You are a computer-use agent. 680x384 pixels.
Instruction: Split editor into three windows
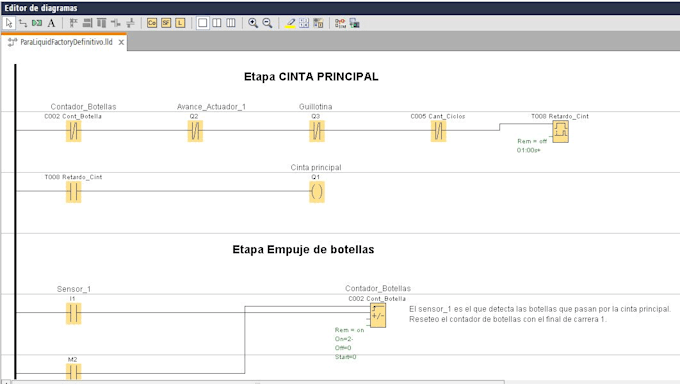(x=231, y=23)
